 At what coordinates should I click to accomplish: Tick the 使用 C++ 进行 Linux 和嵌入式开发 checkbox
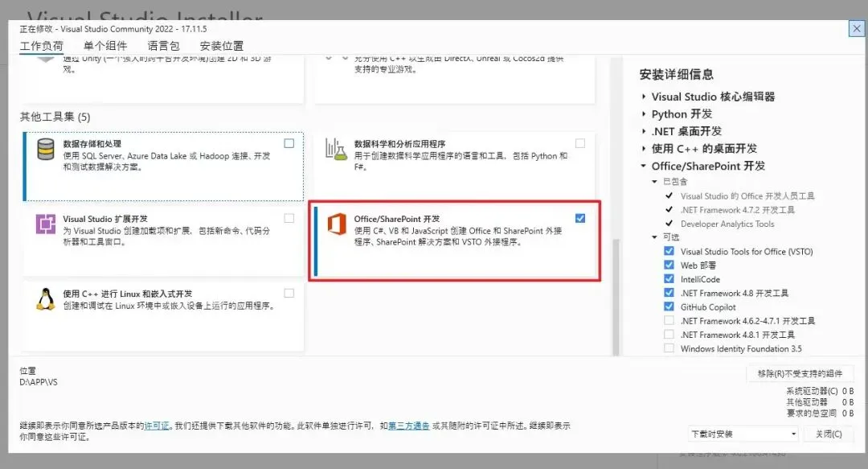point(289,294)
